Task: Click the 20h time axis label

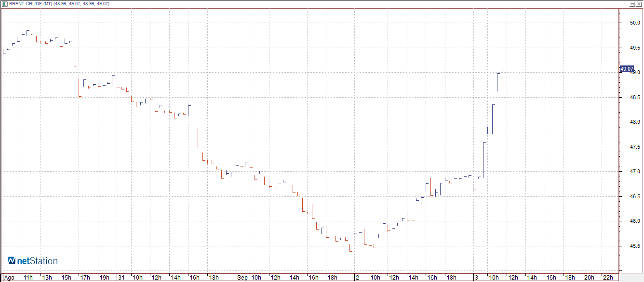Action: (x=589, y=278)
